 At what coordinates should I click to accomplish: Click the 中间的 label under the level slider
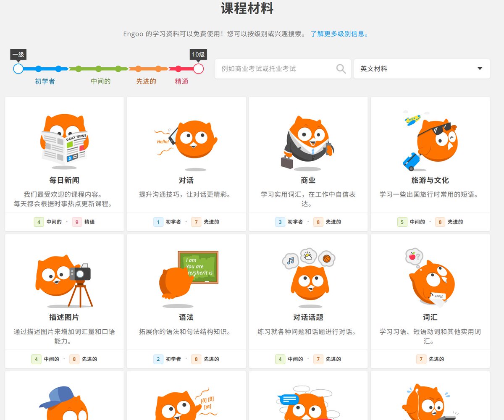pyautogui.click(x=101, y=81)
